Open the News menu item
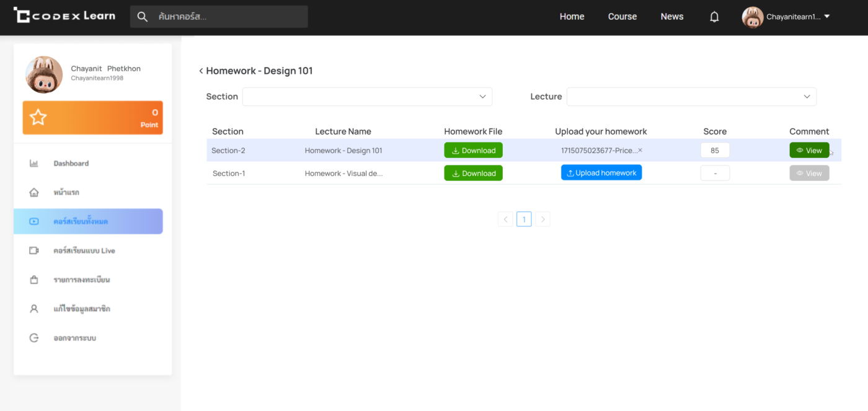This screenshot has width=868, height=411. coord(671,17)
